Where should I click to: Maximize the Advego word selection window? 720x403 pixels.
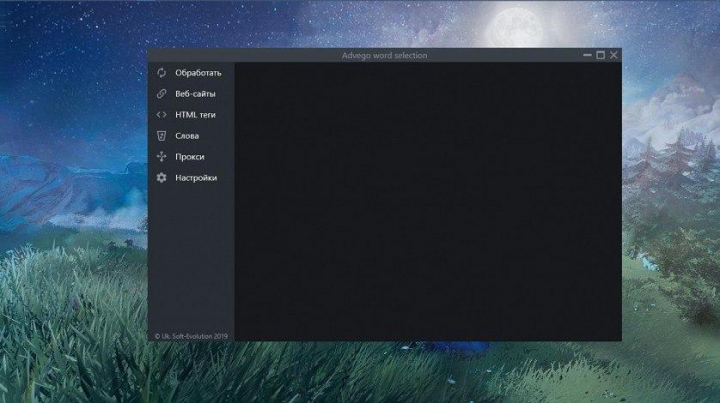click(601, 55)
